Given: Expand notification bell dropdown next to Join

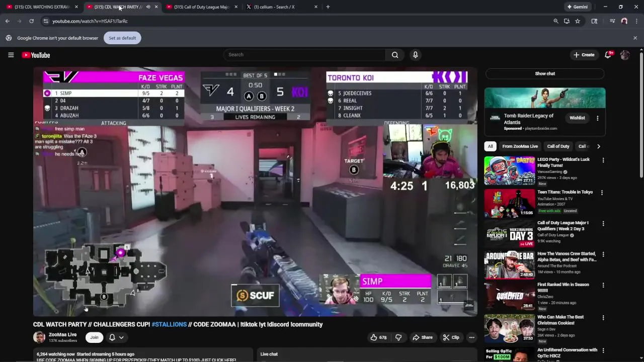Looking at the screenshot, I should point(121,337).
